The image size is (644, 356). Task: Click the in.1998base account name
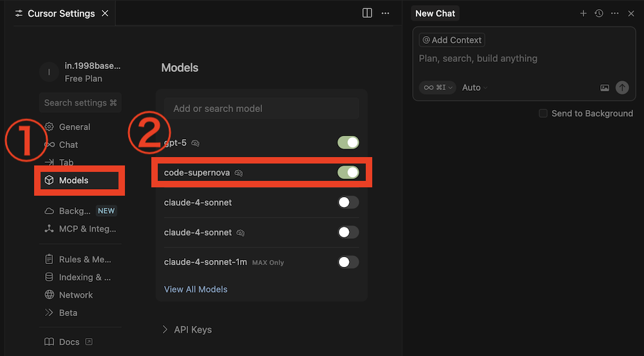click(x=92, y=66)
